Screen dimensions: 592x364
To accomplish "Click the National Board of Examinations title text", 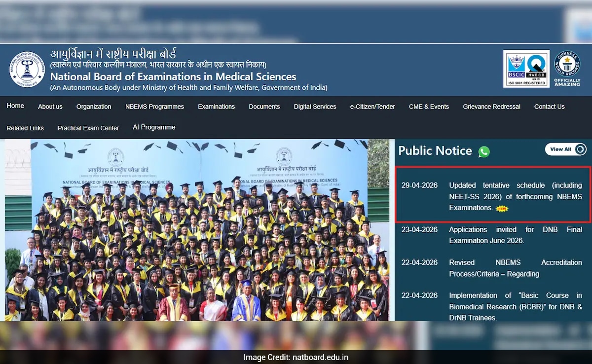I will pos(173,76).
